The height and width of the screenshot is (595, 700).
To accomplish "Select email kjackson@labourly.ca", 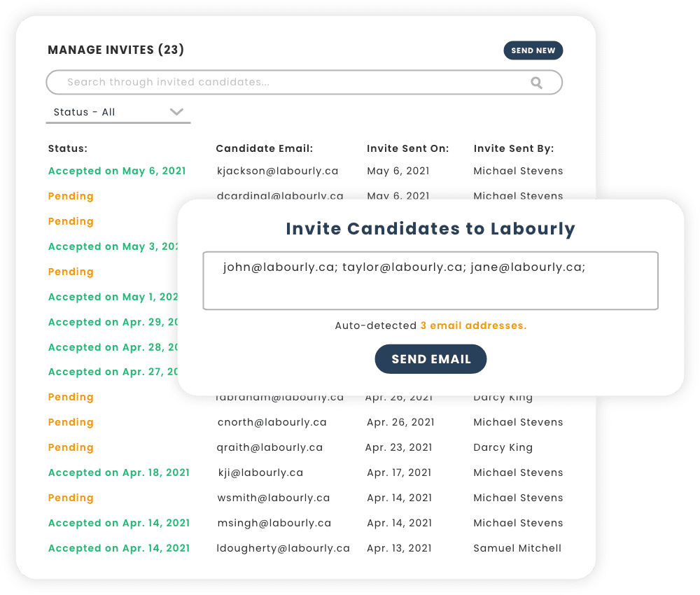I will (278, 171).
